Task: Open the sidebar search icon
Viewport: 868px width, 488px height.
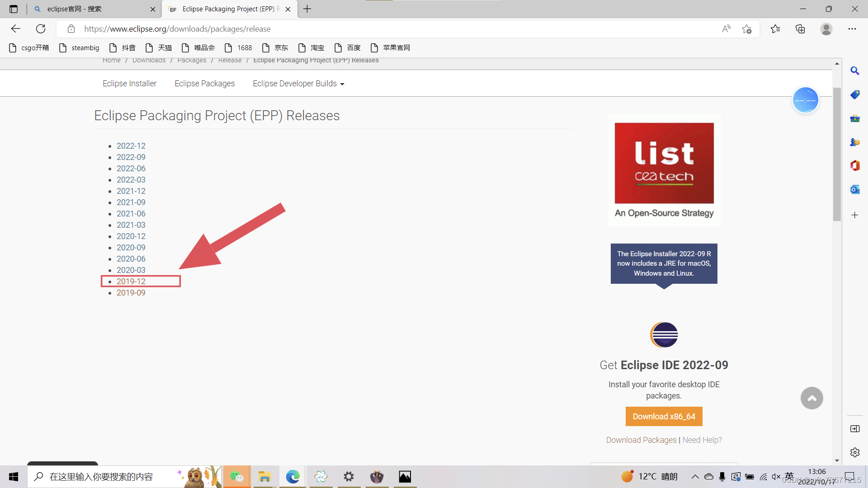Action: coord(855,71)
